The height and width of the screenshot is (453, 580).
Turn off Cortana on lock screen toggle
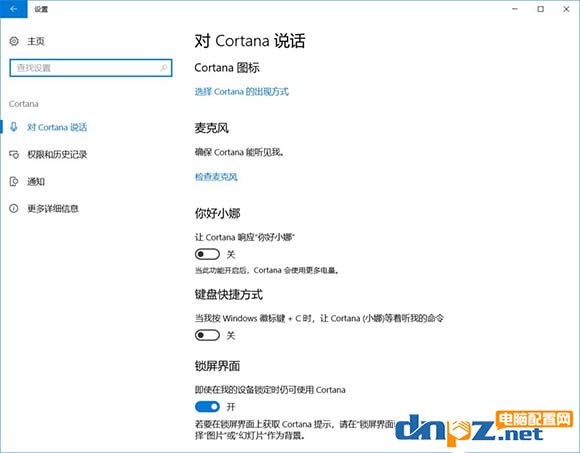pos(207,407)
